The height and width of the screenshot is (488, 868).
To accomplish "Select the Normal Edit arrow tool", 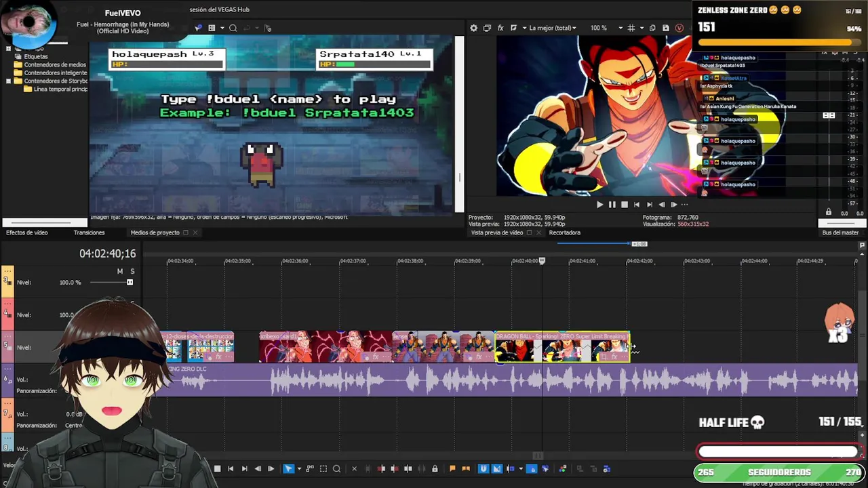I will pyautogui.click(x=288, y=468).
